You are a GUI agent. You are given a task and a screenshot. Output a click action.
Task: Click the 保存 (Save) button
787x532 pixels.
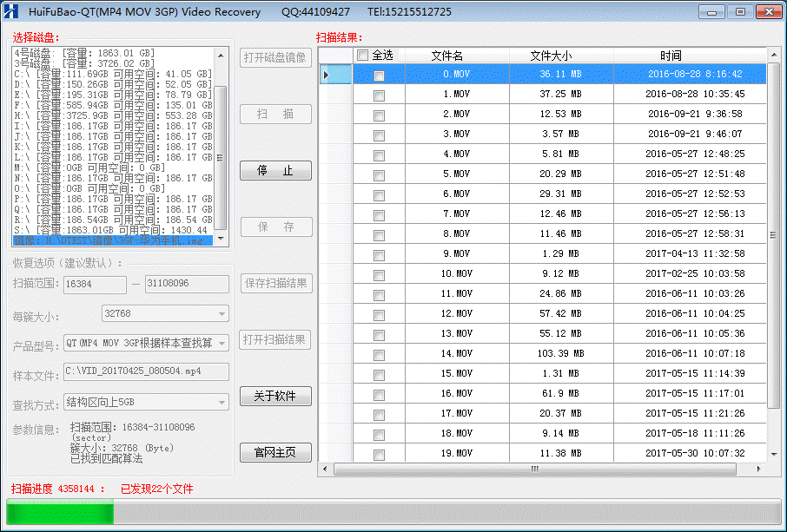click(x=275, y=227)
